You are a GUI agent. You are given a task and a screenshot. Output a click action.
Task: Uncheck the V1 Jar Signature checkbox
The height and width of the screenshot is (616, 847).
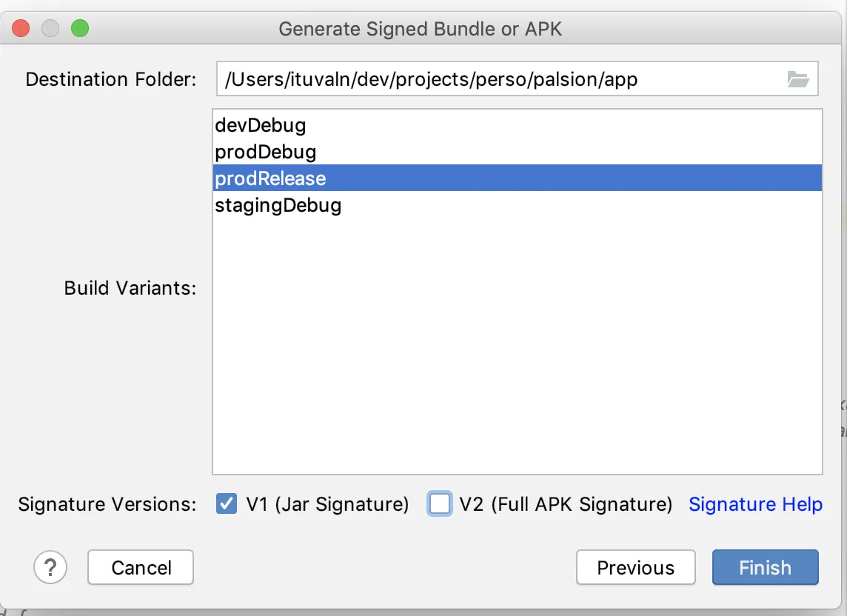[x=226, y=504]
